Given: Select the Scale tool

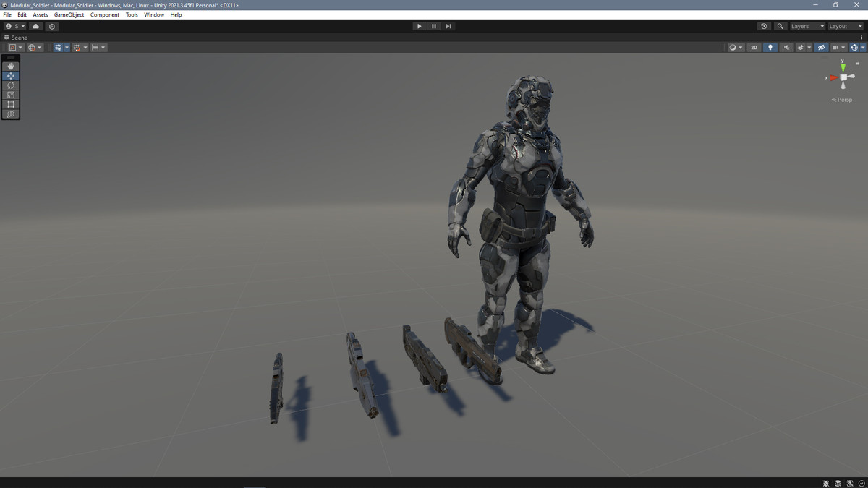Looking at the screenshot, I should click(10, 94).
